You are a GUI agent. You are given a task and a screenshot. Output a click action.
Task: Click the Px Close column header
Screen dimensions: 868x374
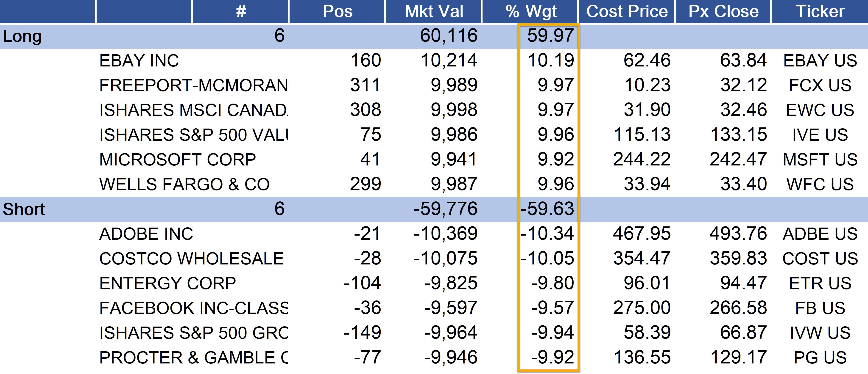coord(723,11)
